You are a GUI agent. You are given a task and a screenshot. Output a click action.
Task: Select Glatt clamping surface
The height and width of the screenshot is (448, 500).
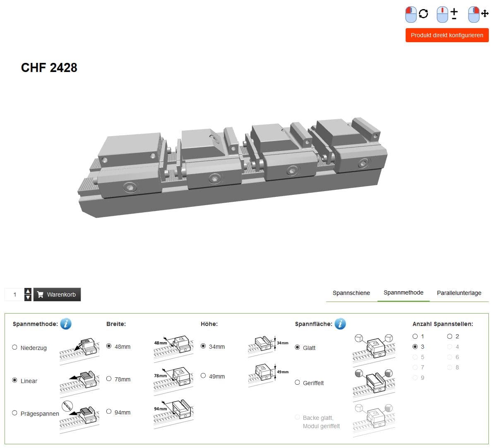[x=297, y=347]
